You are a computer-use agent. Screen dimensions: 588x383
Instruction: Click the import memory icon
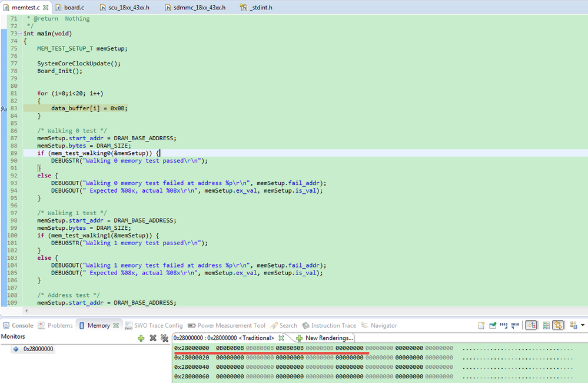coord(504,325)
